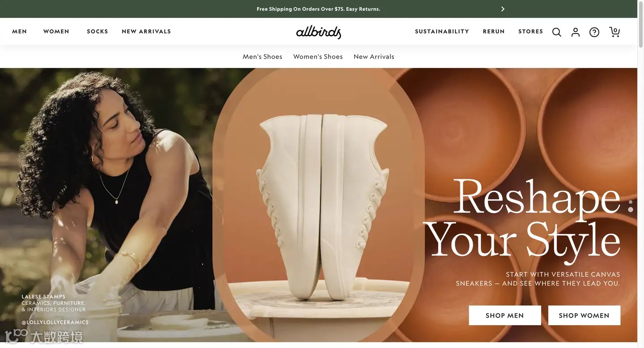
Task: Open the account profile icon
Action: [x=576, y=32]
